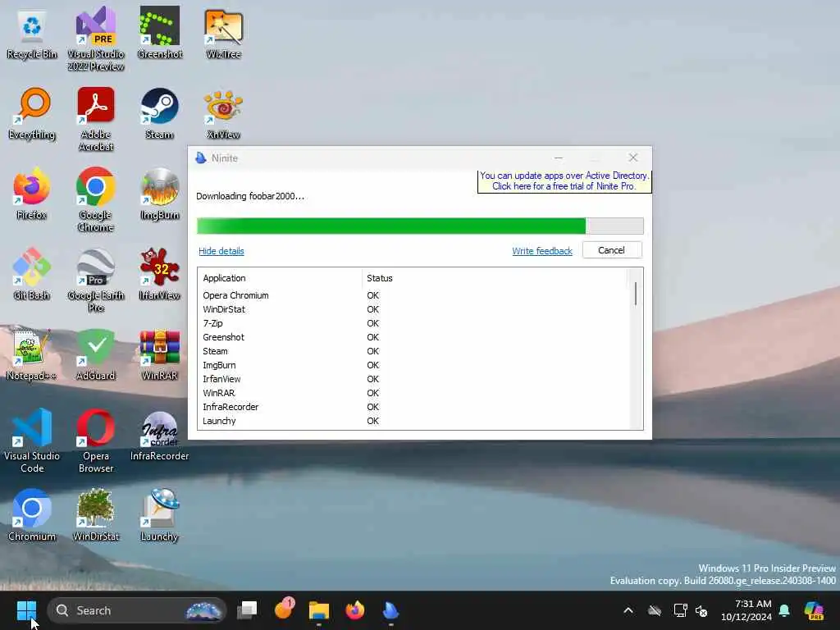
Task: Select the InfraRecorder row in the list
Action: click(x=413, y=407)
